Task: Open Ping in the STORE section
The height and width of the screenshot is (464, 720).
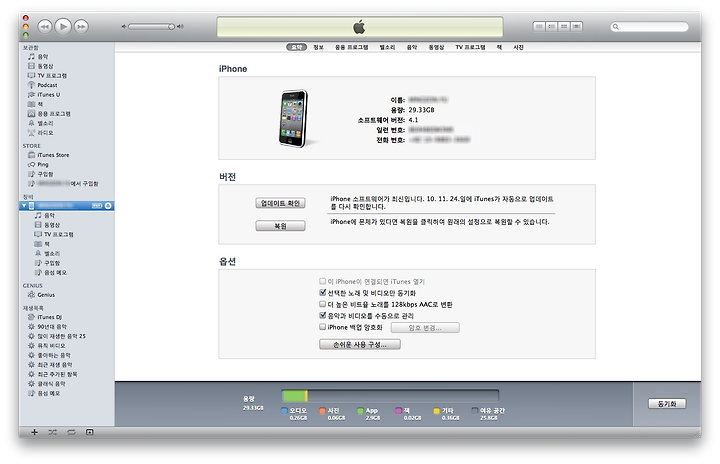Action: pyautogui.click(x=38, y=164)
